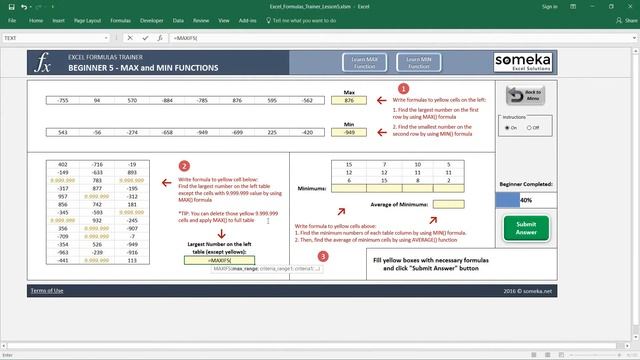Viewport: 640px width, 360px height.
Task: Select cell 957 in the left table
Action: (x=63, y=196)
